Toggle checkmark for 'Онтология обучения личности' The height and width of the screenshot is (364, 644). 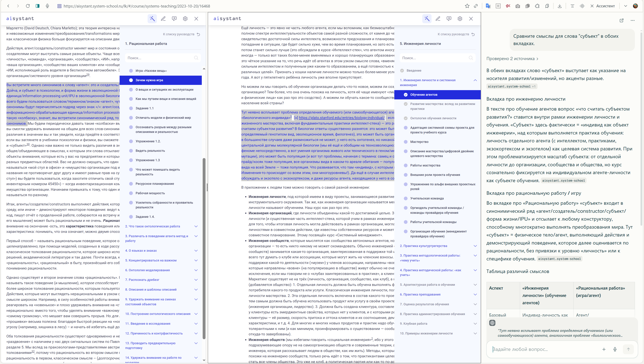point(405,118)
